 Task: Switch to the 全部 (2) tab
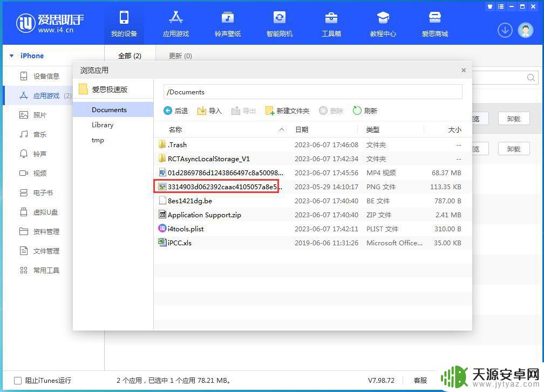[130, 56]
